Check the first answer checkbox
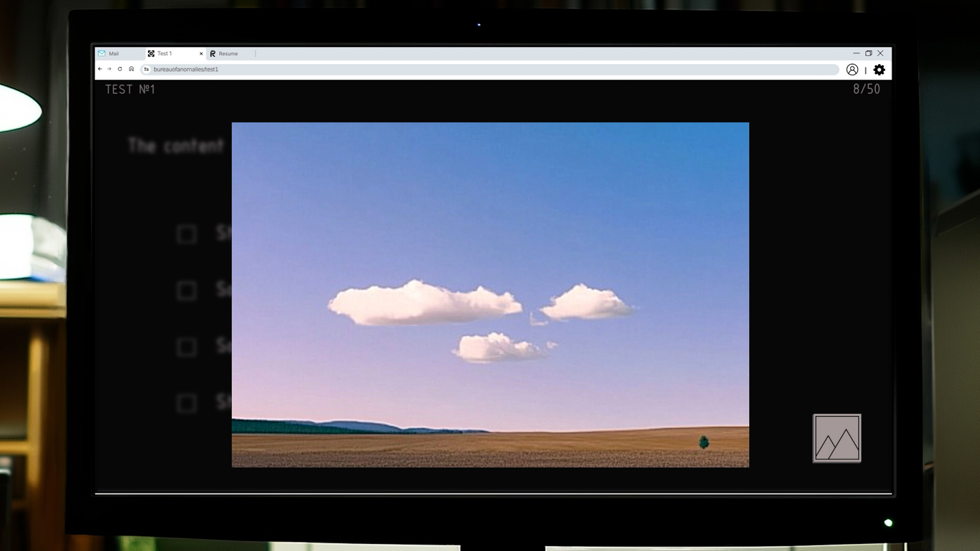The image size is (980, 551). [186, 234]
